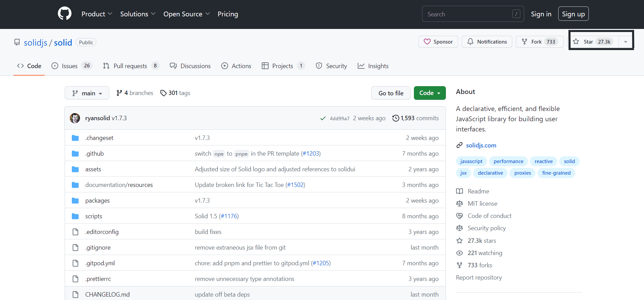Select the performance topic tag
Viewport: 644px width, 300px height.
point(509,161)
